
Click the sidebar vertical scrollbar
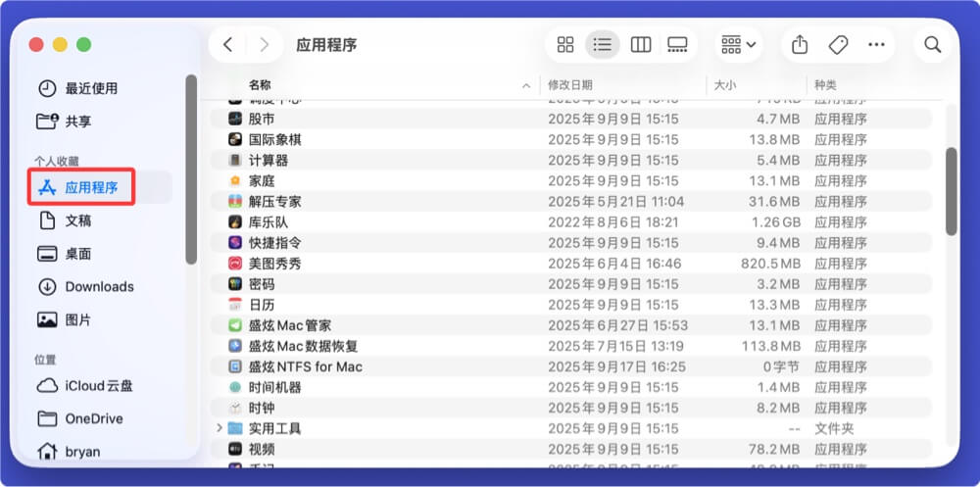(191, 170)
